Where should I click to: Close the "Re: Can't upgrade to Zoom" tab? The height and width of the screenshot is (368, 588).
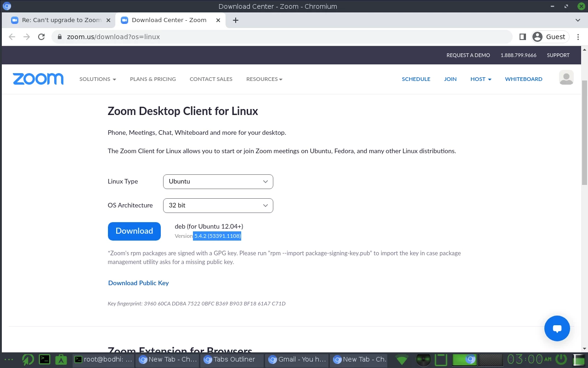coord(108,20)
